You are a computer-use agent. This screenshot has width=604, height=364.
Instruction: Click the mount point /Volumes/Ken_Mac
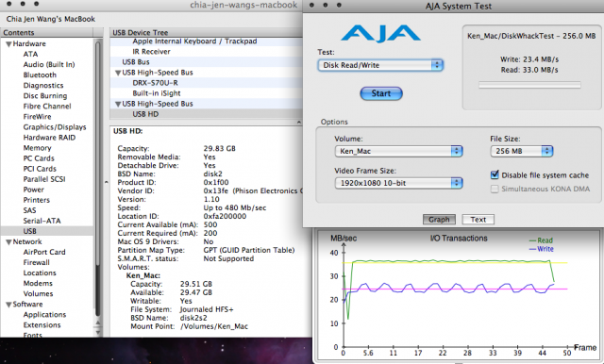point(214,326)
